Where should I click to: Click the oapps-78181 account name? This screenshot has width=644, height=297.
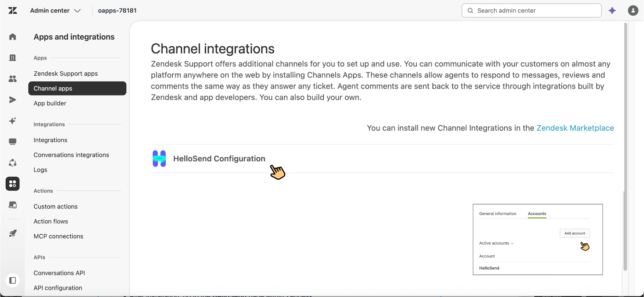pos(117,11)
